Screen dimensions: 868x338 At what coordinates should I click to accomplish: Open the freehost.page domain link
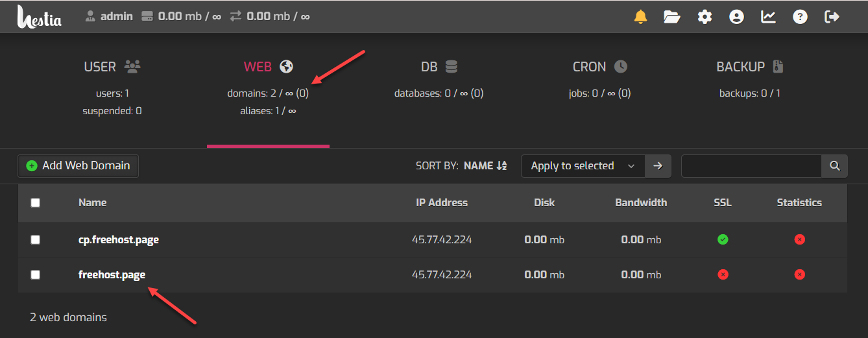click(x=112, y=275)
